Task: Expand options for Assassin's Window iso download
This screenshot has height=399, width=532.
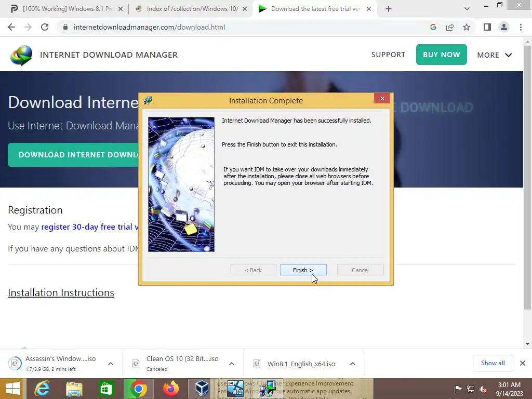Action: click(111, 363)
